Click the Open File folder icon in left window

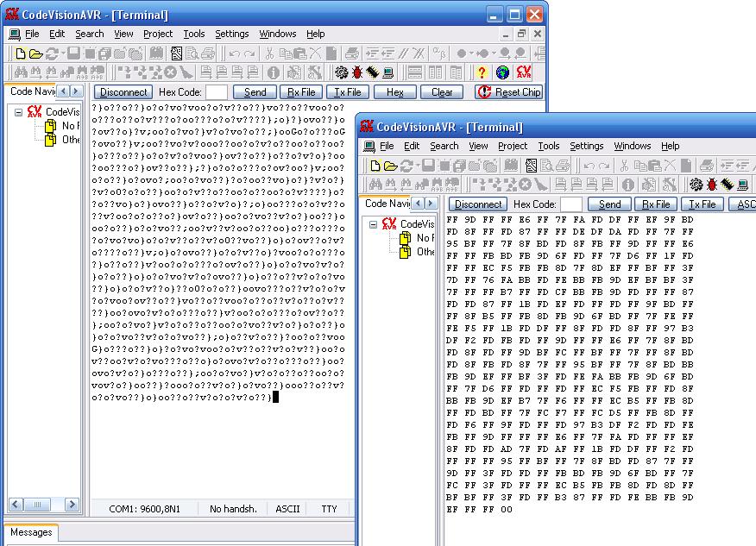(35, 53)
